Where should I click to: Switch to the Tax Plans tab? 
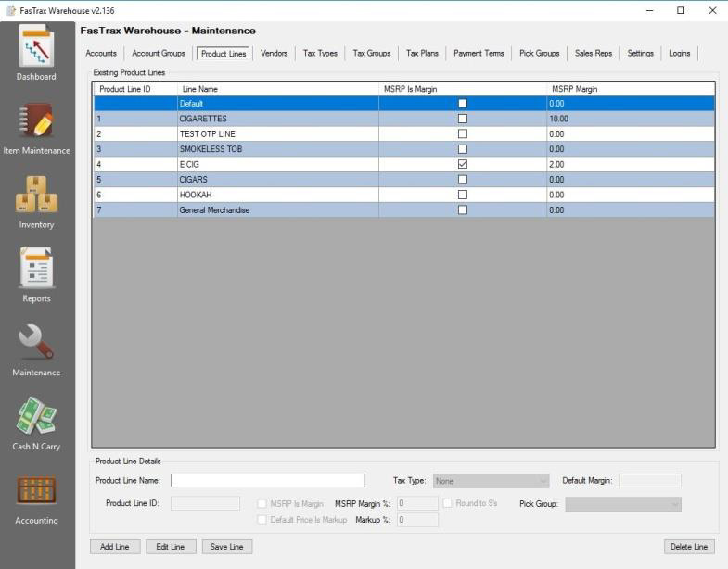(422, 54)
